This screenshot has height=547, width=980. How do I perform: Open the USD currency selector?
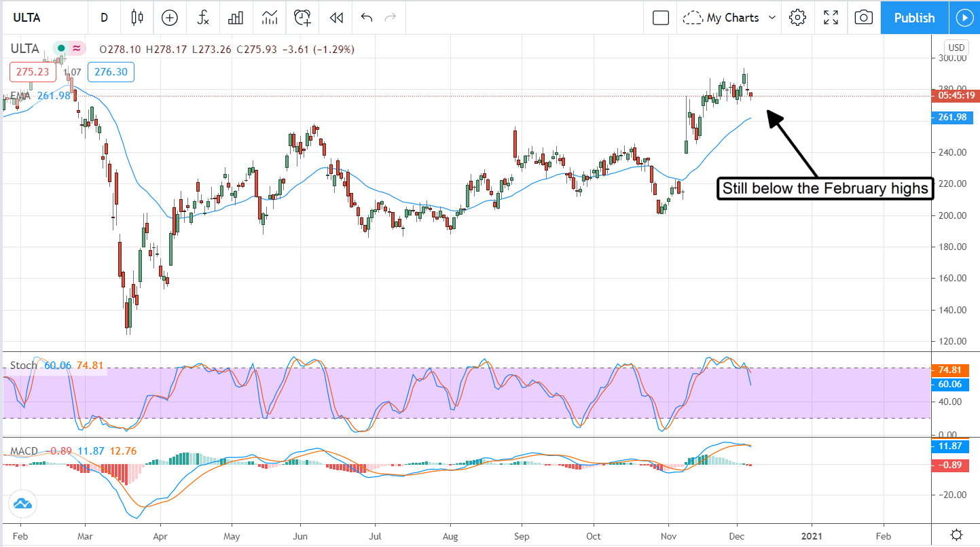(956, 48)
